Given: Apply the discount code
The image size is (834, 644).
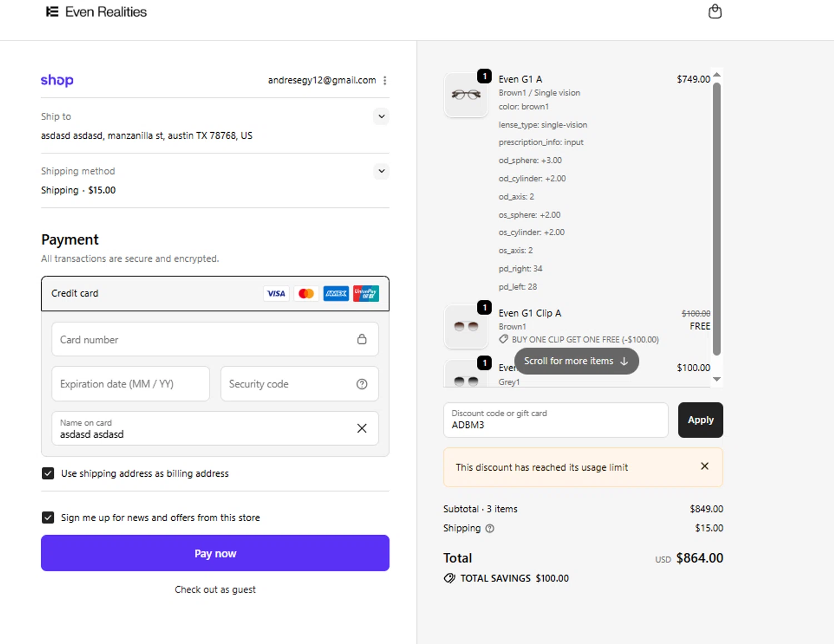Looking at the screenshot, I should (x=701, y=420).
